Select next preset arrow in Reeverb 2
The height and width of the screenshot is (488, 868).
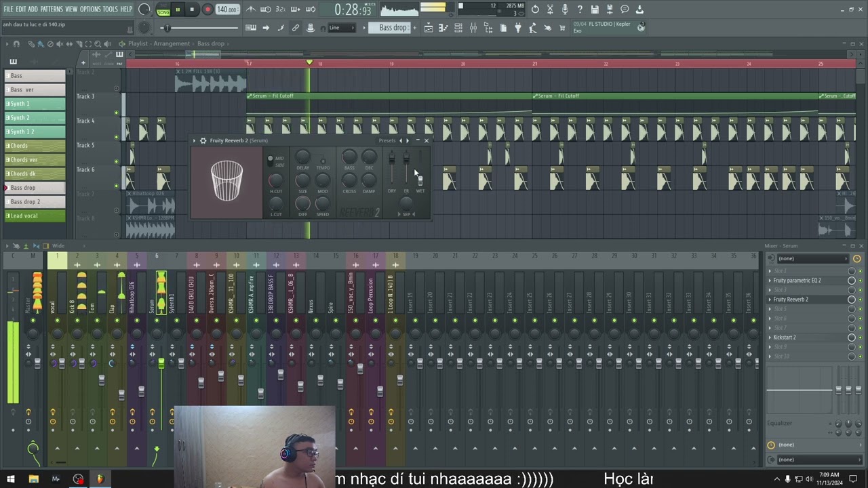(408, 140)
